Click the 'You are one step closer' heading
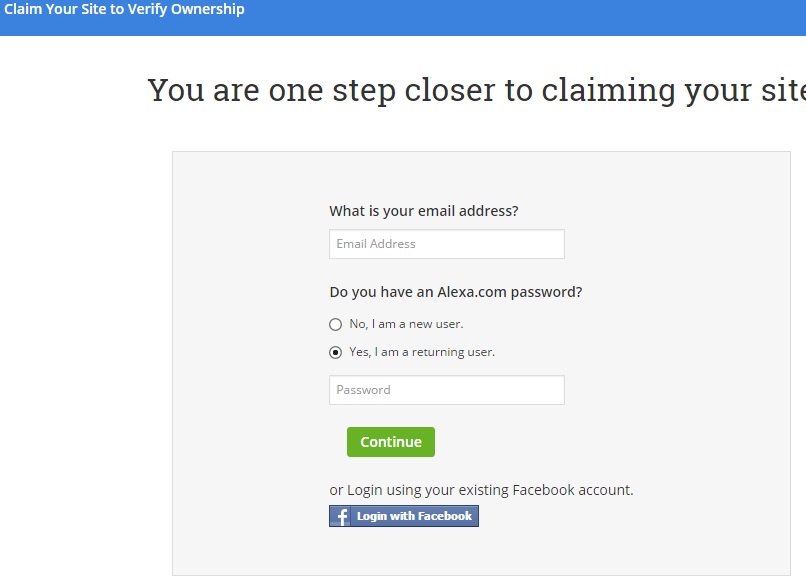806x578 pixels. (476, 90)
